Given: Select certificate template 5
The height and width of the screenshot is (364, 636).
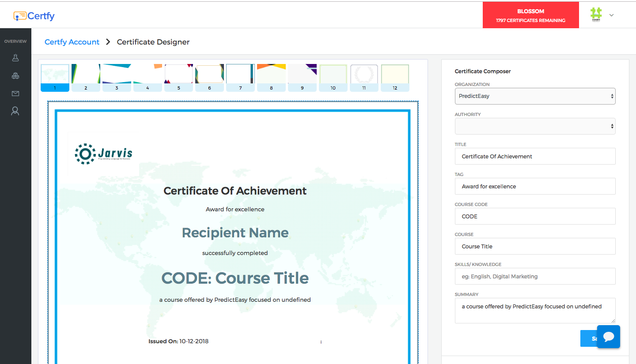Looking at the screenshot, I should pos(178,78).
